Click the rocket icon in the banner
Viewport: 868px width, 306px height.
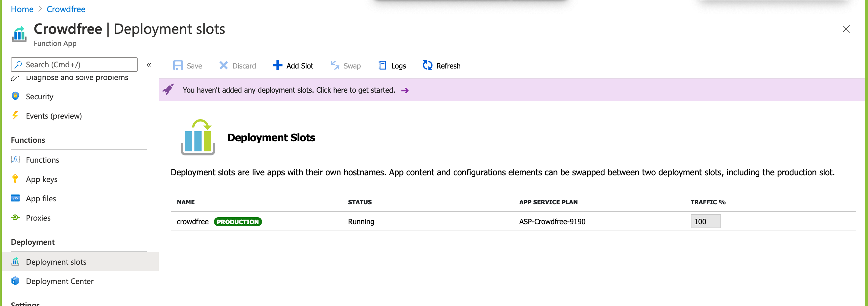tap(168, 90)
